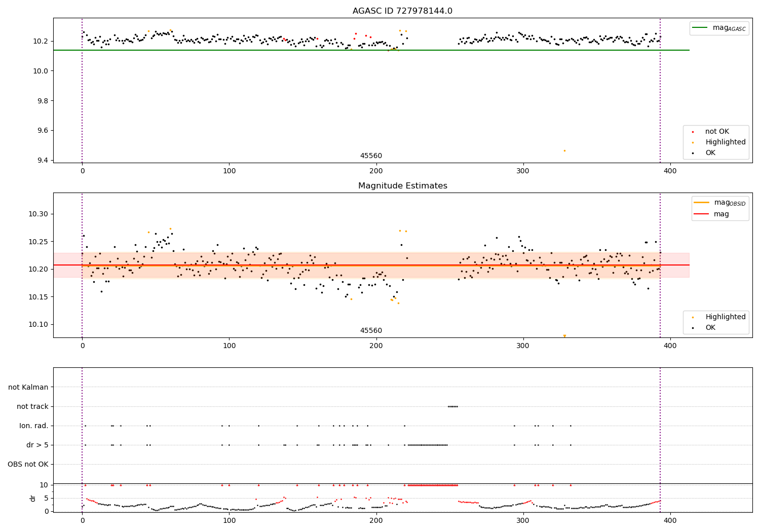The image size is (760, 532).
Task: Click the 5 tick on the dr axis
Action: click(x=46, y=498)
